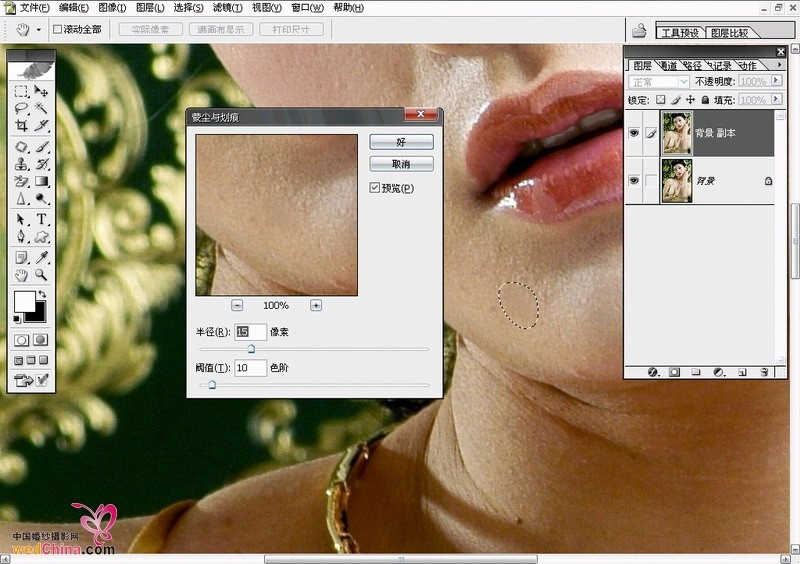Expand the 不透明度 opacity arrow
This screenshot has width=800, height=564.
(x=777, y=81)
